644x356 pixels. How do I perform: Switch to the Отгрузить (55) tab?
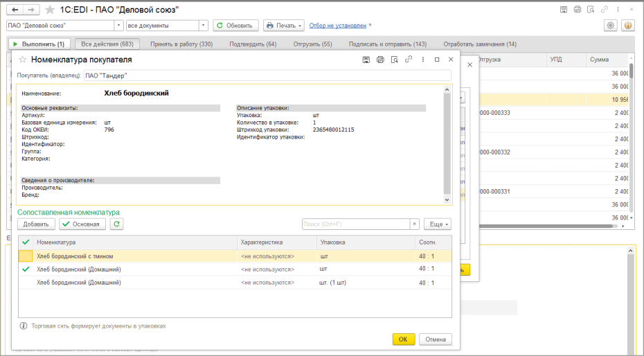pyautogui.click(x=312, y=44)
